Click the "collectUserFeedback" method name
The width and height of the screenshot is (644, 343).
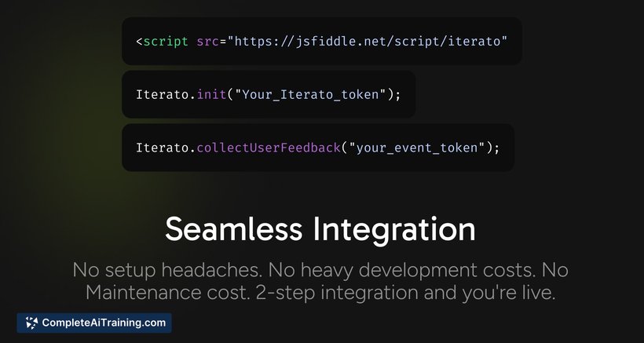(269, 148)
